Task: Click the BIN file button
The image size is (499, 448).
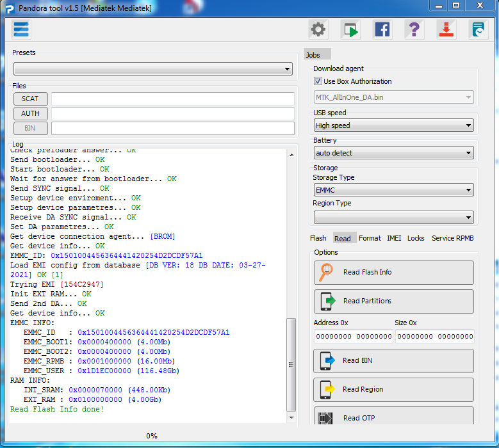Action: coord(31,128)
